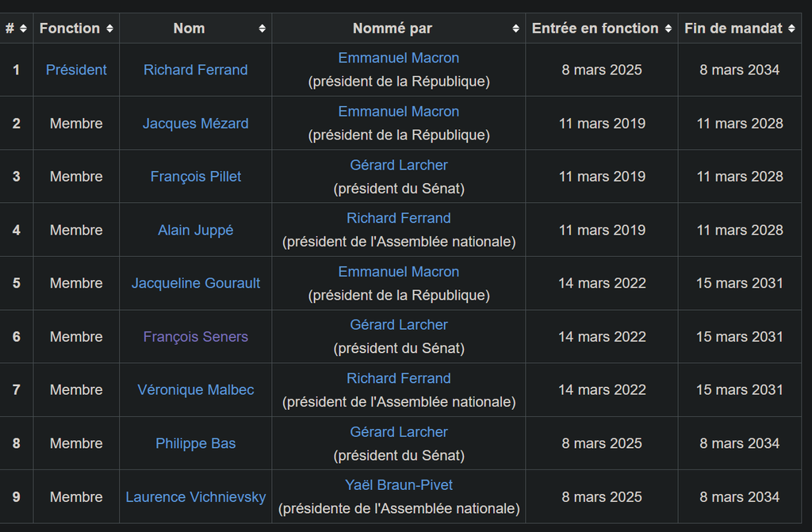Viewport: 812px width, 532px height.
Task: Click Emmanuel Macron link in row 5
Action: (399, 272)
